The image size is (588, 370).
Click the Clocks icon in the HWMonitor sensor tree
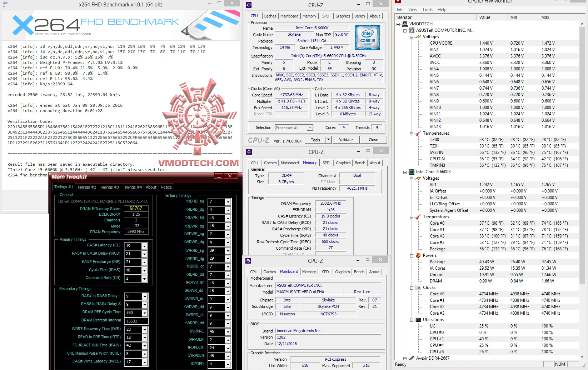tap(419, 287)
